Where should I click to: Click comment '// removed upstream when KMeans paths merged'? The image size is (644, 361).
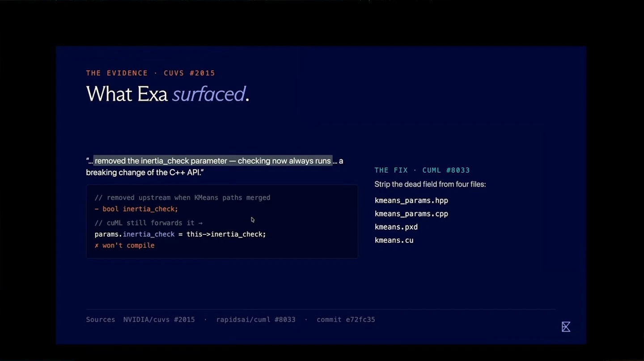point(182,198)
